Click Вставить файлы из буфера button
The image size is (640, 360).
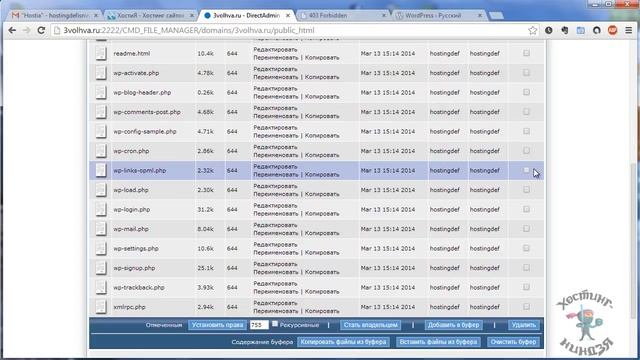438,342
